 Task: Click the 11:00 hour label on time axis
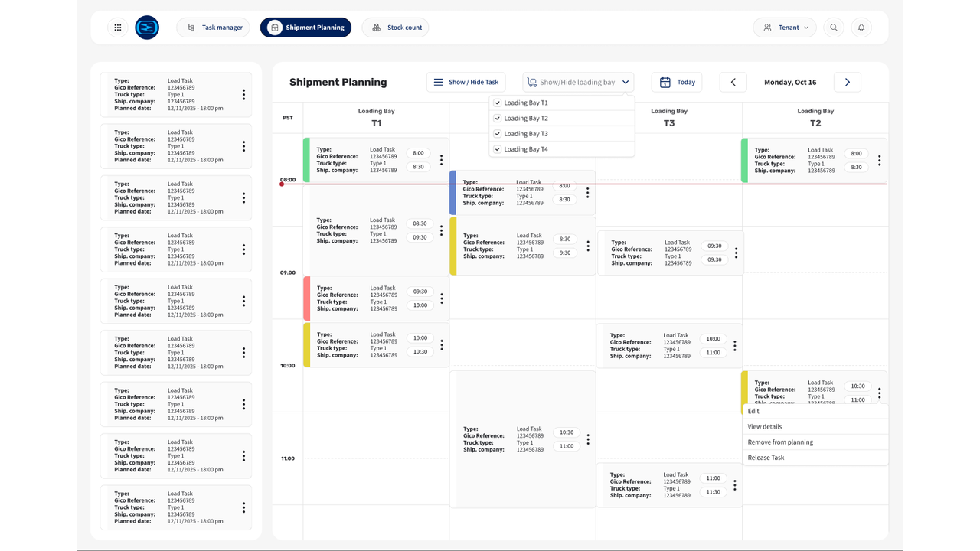pyautogui.click(x=288, y=458)
